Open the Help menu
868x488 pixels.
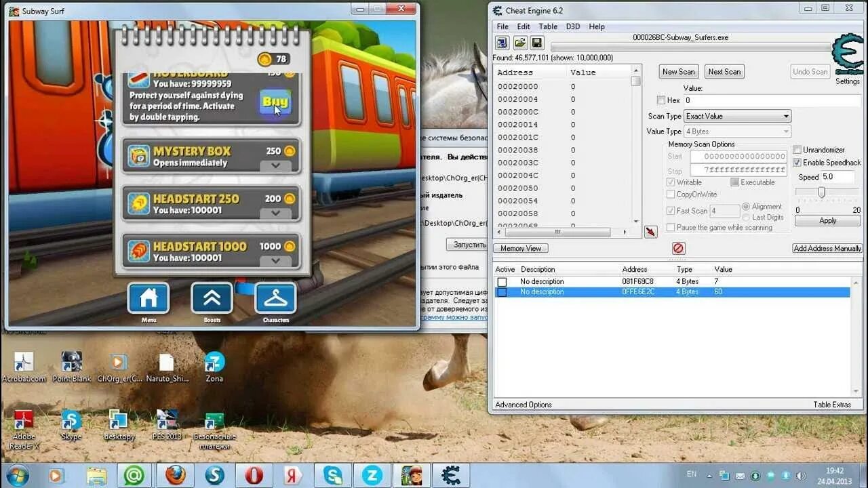597,26
